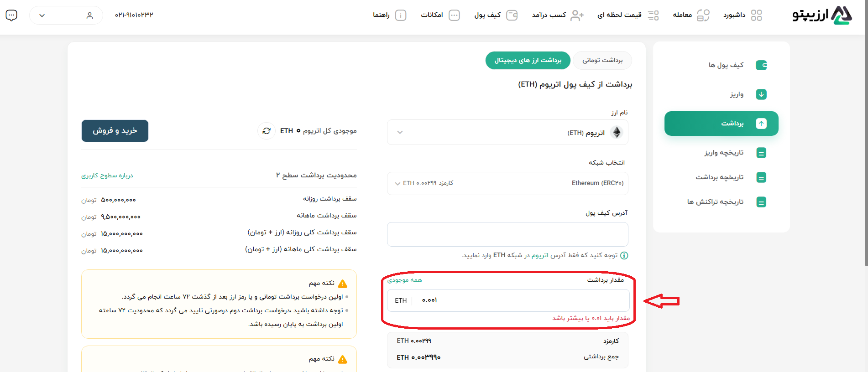Screen dimensions: 868x372
Task: Click the wallet (کیف پول) icon in top nav
Action: click(x=512, y=15)
